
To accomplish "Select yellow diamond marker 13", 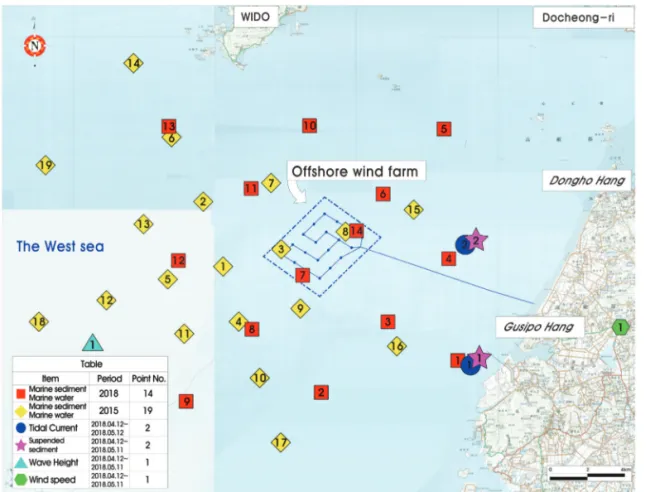I will (143, 224).
